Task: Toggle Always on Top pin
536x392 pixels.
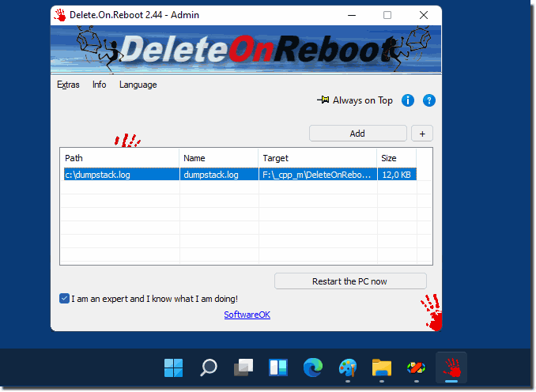Action: click(355, 100)
